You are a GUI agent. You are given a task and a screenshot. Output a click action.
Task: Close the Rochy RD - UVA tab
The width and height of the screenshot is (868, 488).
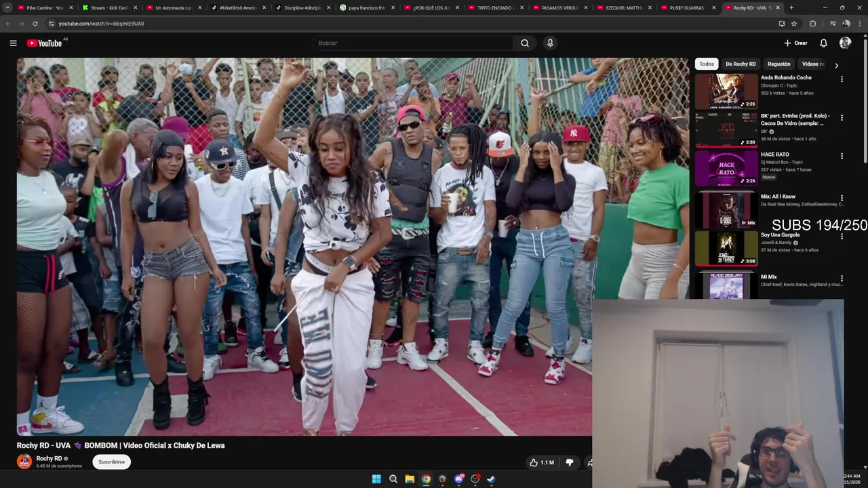point(778,7)
